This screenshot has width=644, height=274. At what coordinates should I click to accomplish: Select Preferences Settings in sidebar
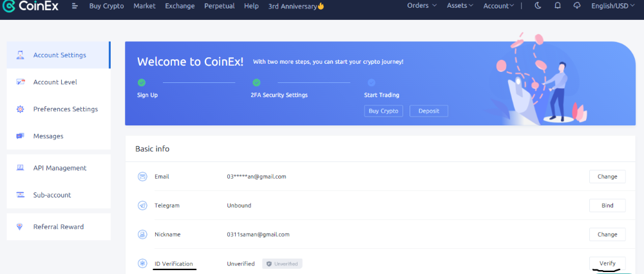pos(59,109)
